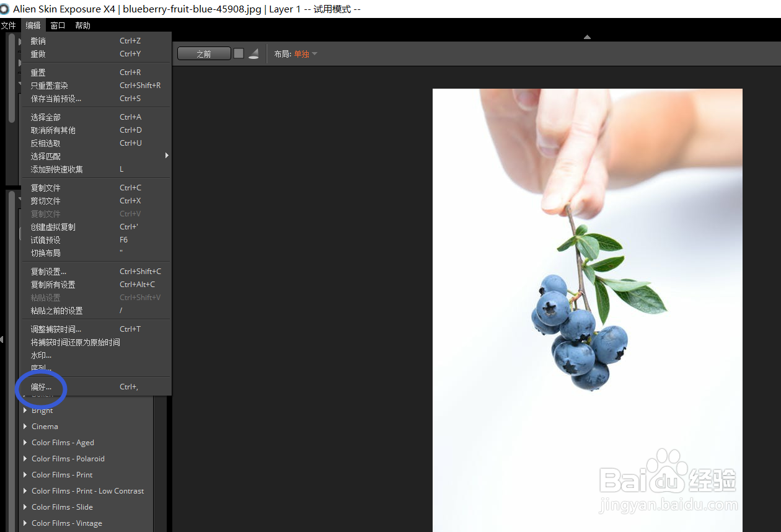Click the Color Films - Vintage label

[67, 523]
